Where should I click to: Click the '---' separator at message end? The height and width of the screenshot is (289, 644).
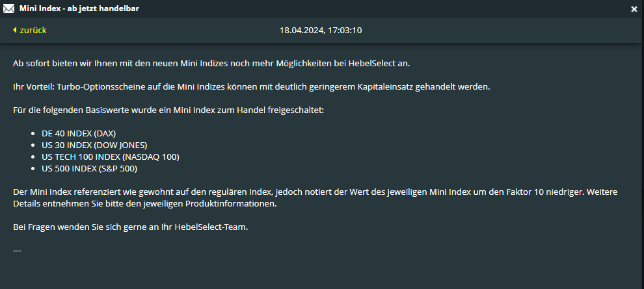click(x=18, y=249)
